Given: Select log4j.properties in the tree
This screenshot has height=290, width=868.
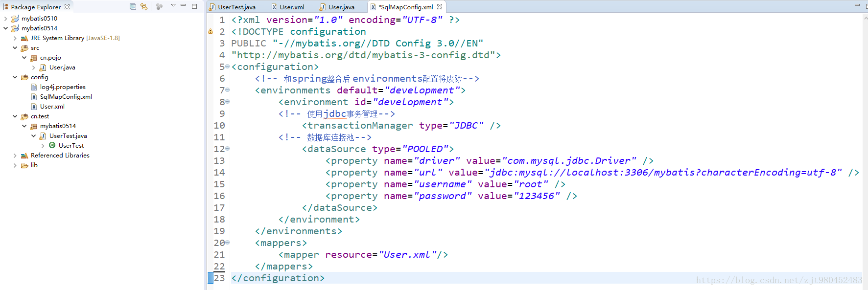Looking at the screenshot, I should 63,87.
